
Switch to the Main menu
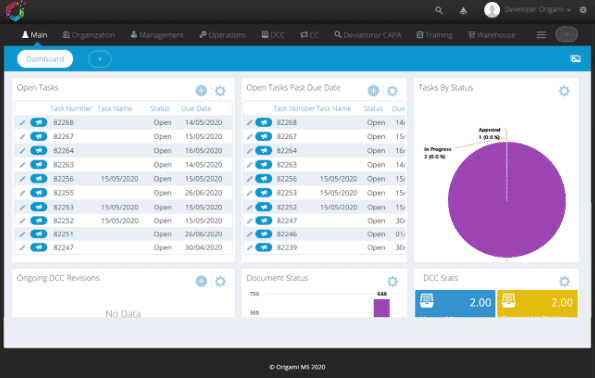coord(35,35)
